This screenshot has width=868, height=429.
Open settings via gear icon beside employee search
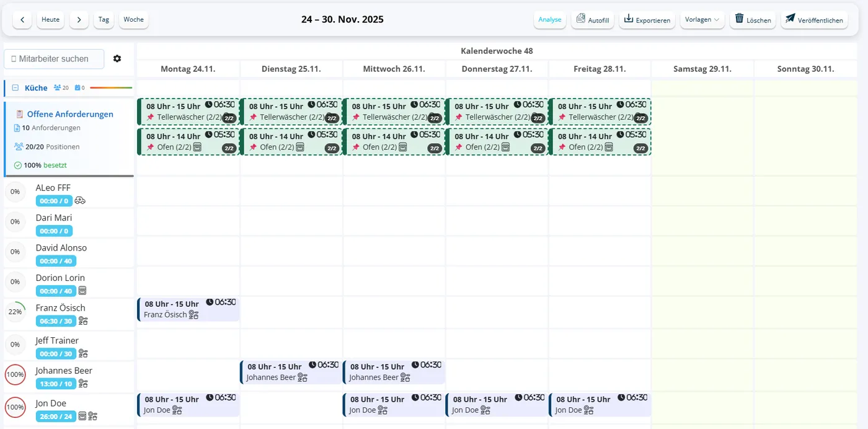(x=117, y=59)
